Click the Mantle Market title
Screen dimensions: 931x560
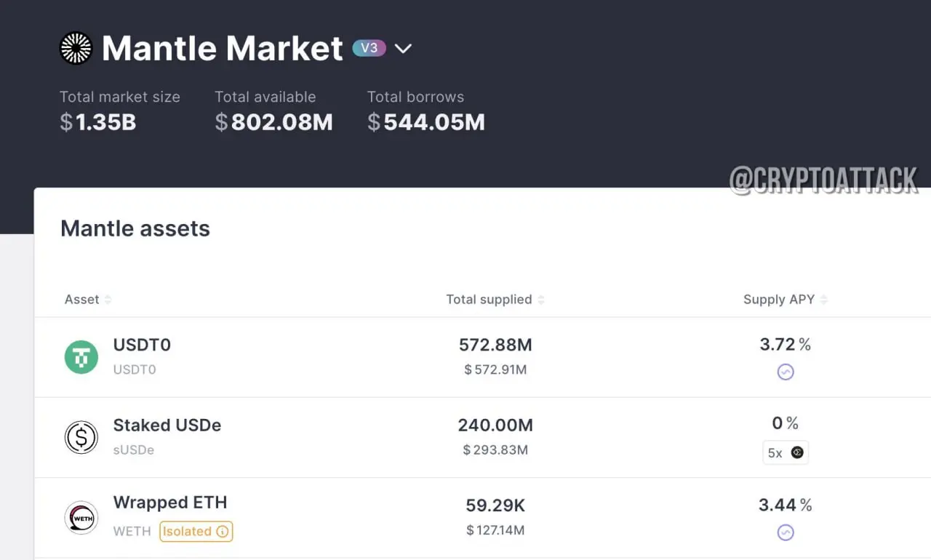tap(223, 49)
